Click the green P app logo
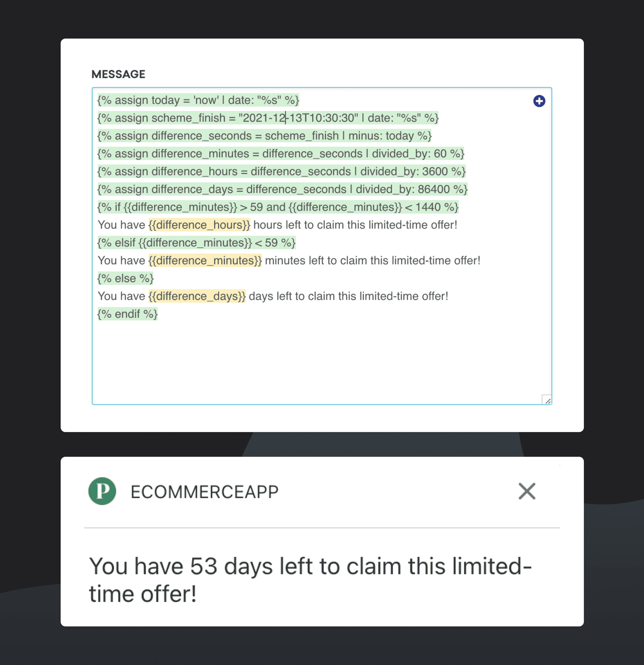 [102, 491]
